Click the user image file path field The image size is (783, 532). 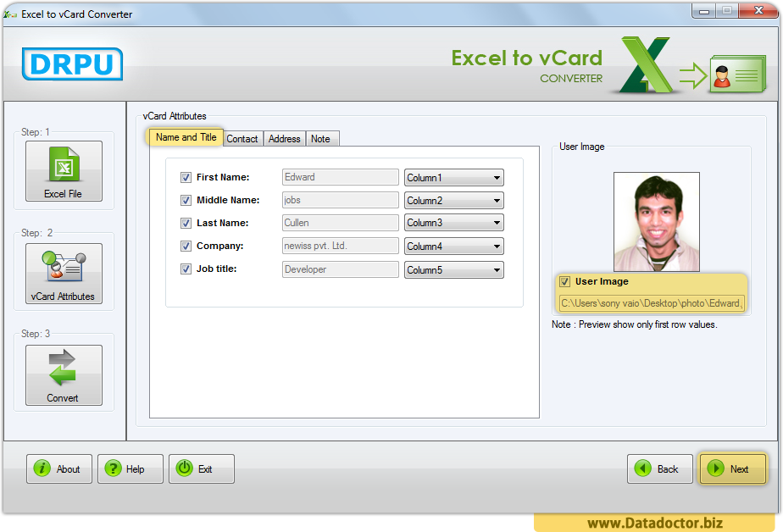(x=652, y=303)
